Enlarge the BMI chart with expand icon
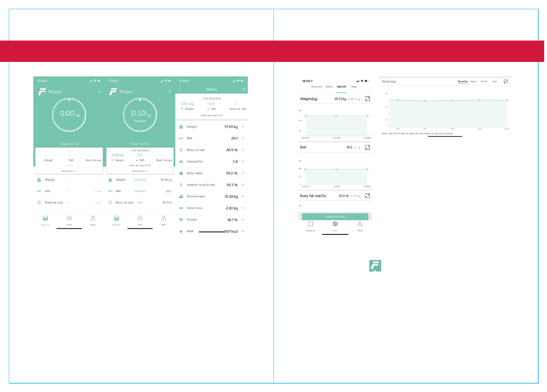Image resolution: width=547 pixels, height=392 pixels. tap(367, 147)
